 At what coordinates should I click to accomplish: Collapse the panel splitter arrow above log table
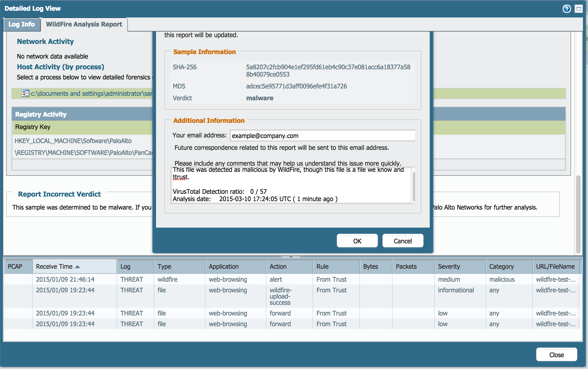pyautogui.click(x=291, y=257)
